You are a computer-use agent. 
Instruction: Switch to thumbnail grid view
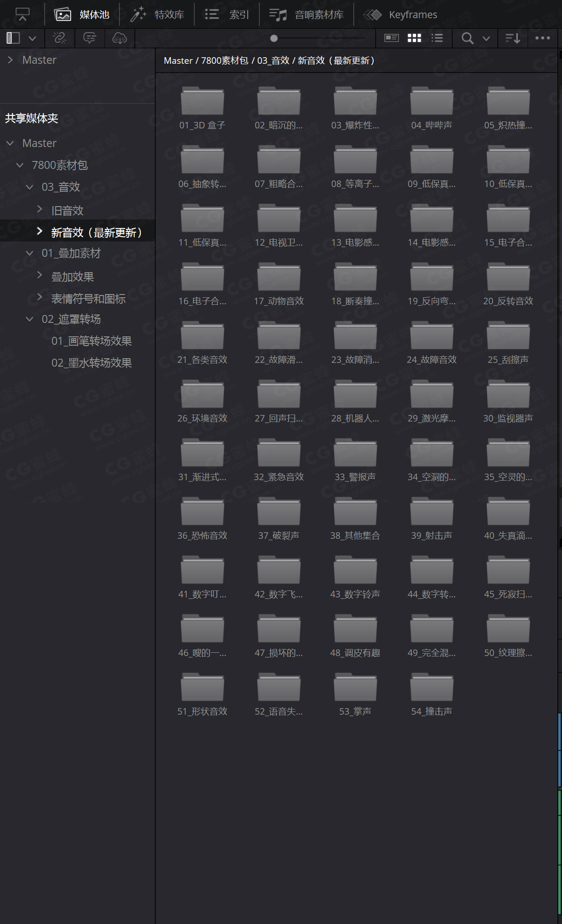coord(414,38)
